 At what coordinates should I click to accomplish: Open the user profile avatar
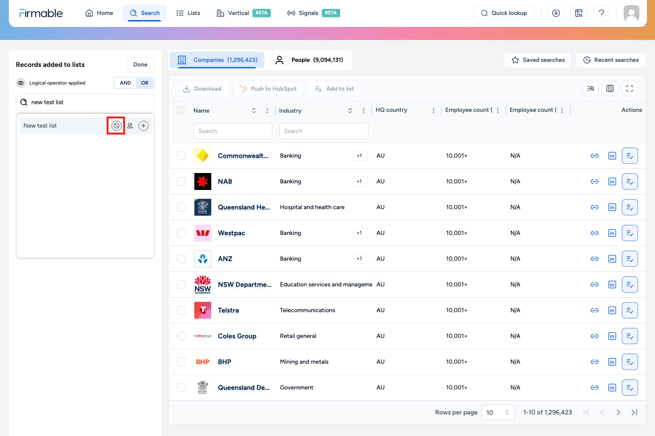pos(631,13)
